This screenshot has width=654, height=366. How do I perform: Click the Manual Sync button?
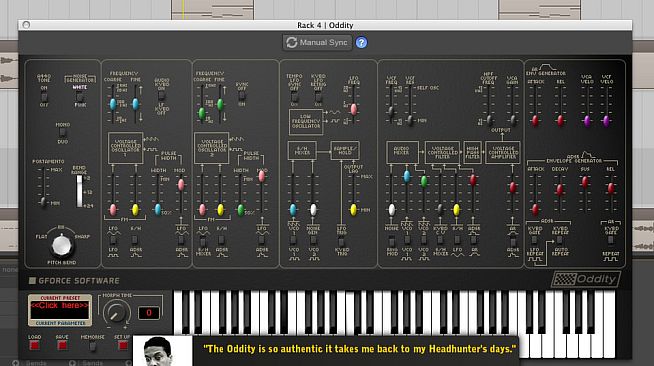(x=317, y=43)
